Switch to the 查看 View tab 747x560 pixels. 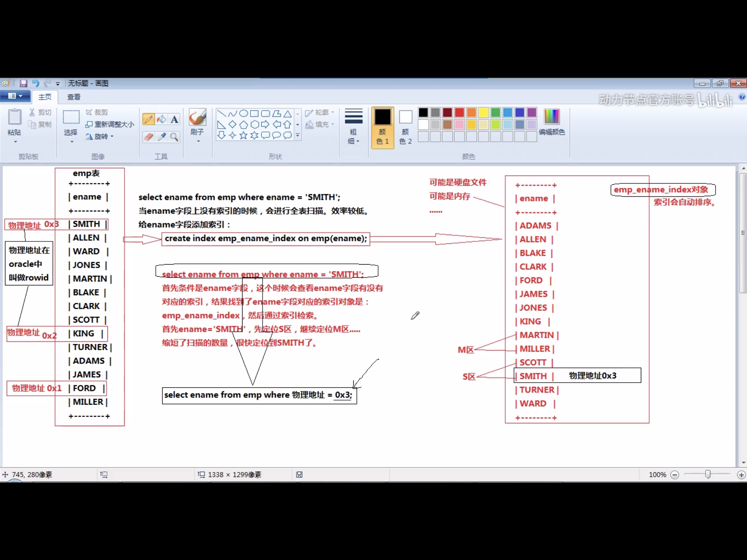pos(74,97)
